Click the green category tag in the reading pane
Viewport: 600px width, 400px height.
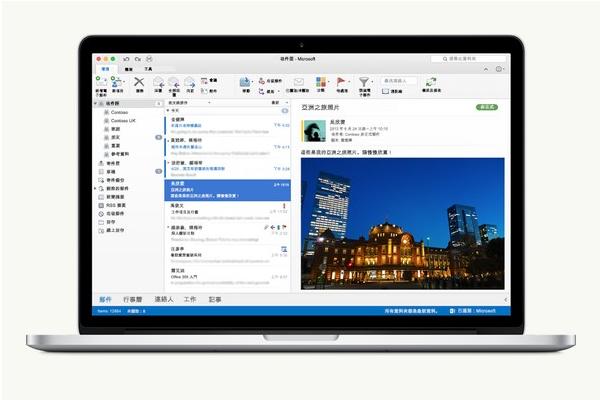point(487,107)
